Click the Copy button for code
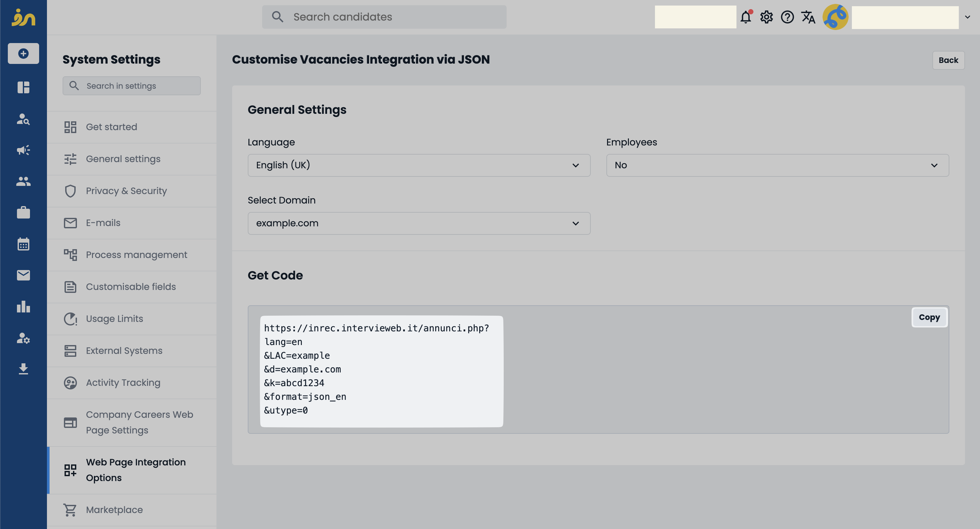980x529 pixels. tap(929, 317)
